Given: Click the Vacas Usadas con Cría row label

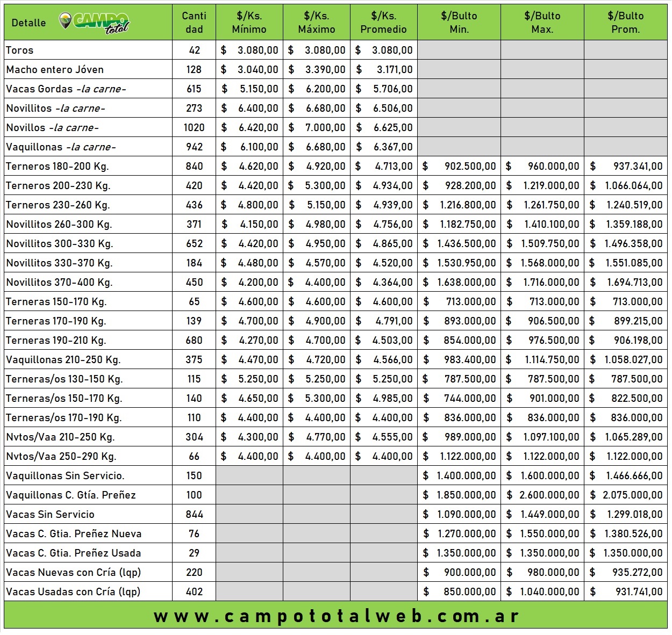Looking at the screenshot, I should pos(73,592).
